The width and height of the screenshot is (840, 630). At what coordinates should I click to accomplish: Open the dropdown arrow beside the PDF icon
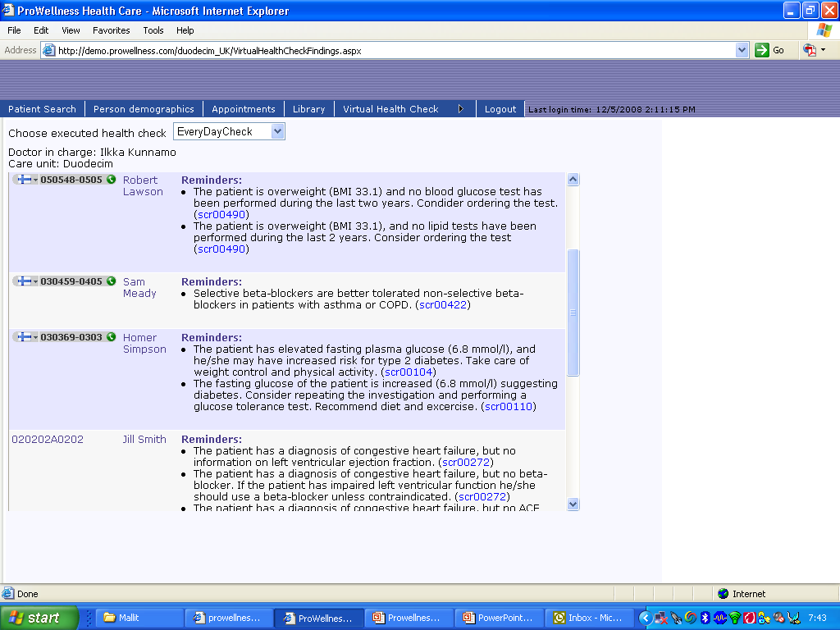(823, 50)
